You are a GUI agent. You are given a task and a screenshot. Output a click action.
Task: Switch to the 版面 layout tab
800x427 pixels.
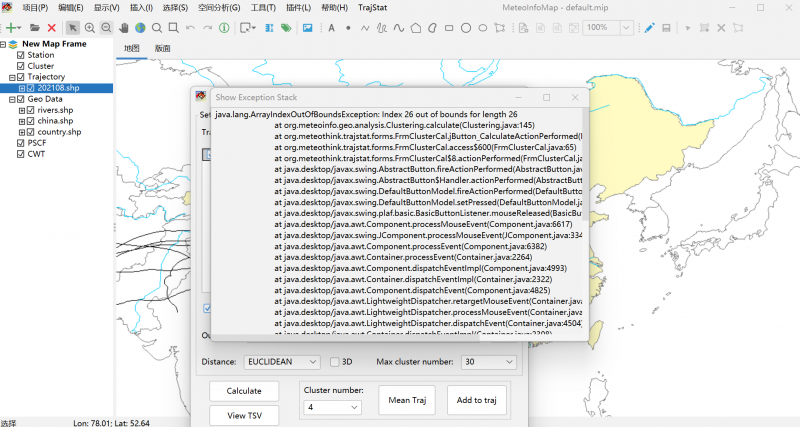163,47
